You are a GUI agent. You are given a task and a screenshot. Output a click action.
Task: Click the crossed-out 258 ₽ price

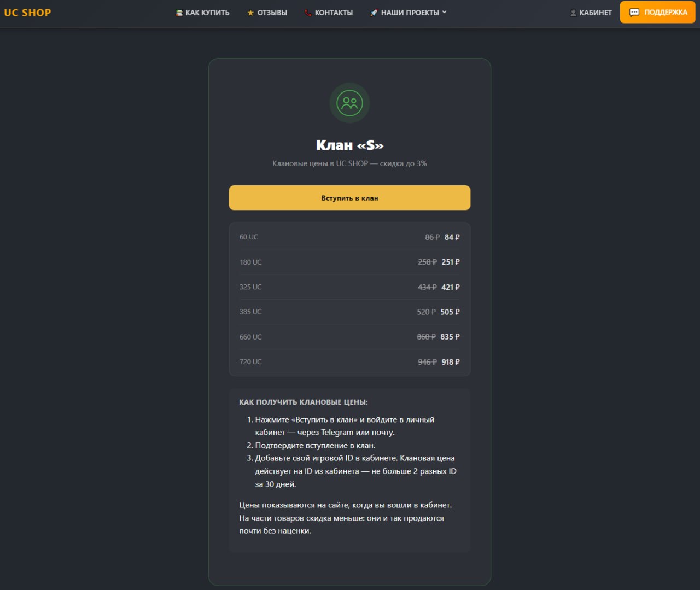coord(428,262)
